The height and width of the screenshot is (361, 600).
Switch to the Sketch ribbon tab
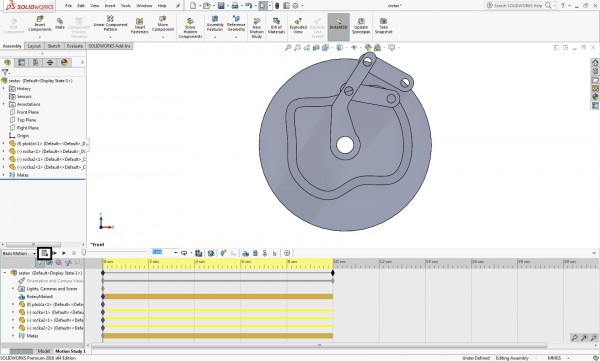(x=54, y=46)
